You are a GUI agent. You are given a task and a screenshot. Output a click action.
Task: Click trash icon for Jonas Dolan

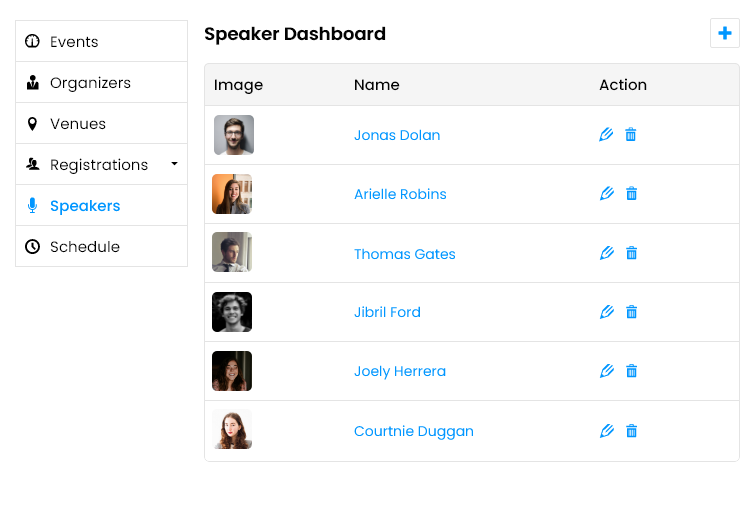click(x=630, y=134)
